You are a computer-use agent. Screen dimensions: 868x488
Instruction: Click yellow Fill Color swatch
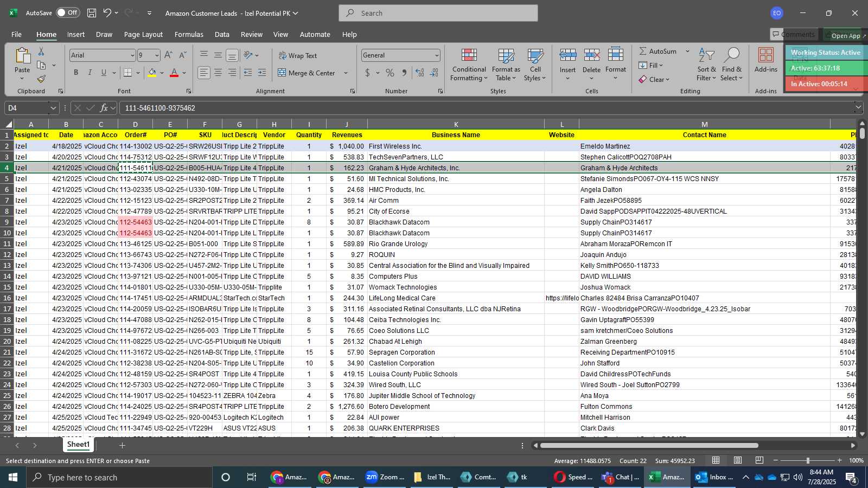tap(152, 73)
